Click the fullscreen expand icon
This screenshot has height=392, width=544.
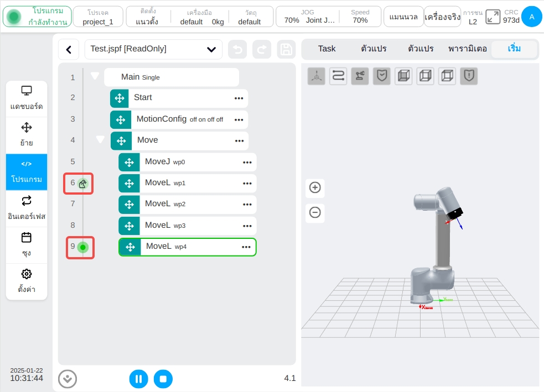click(493, 17)
